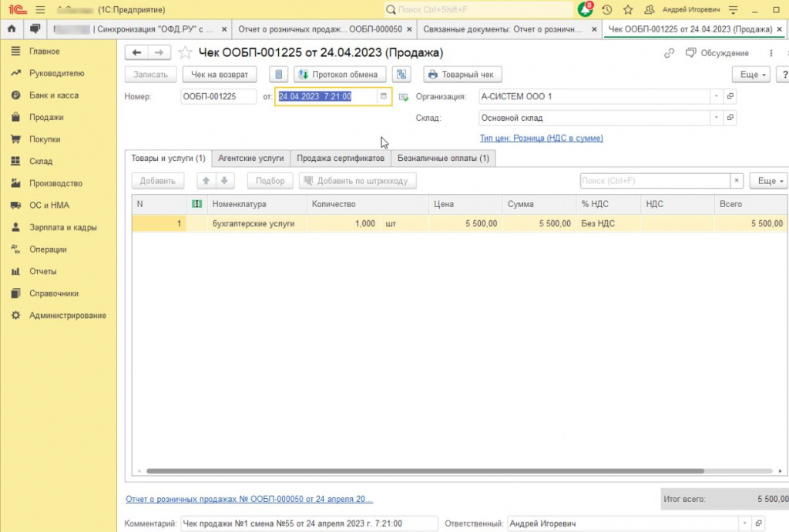The height and width of the screenshot is (532, 789).
Task: Mark this check as favorite star
Action: tap(185, 53)
